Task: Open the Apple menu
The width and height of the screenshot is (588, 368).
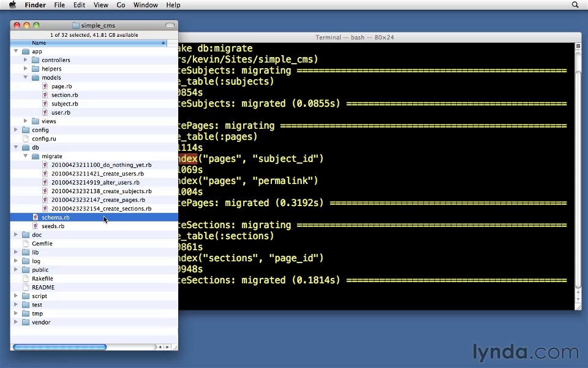Action: (12, 5)
